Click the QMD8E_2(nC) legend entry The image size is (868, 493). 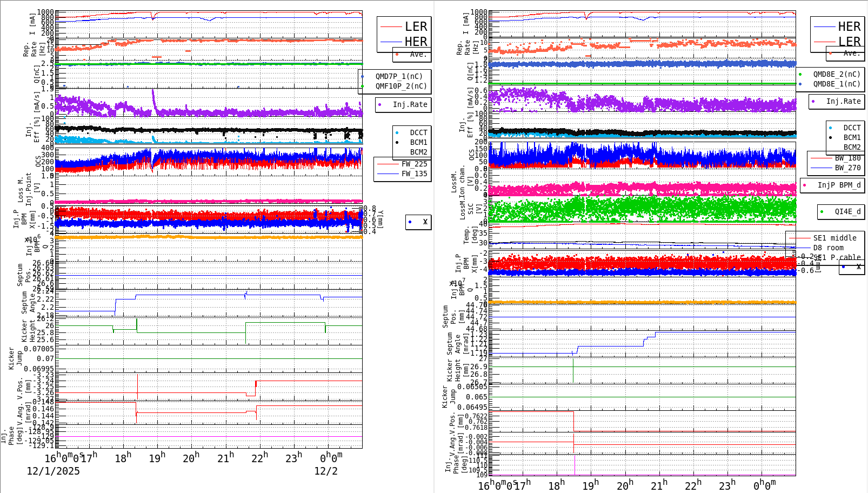click(837, 74)
